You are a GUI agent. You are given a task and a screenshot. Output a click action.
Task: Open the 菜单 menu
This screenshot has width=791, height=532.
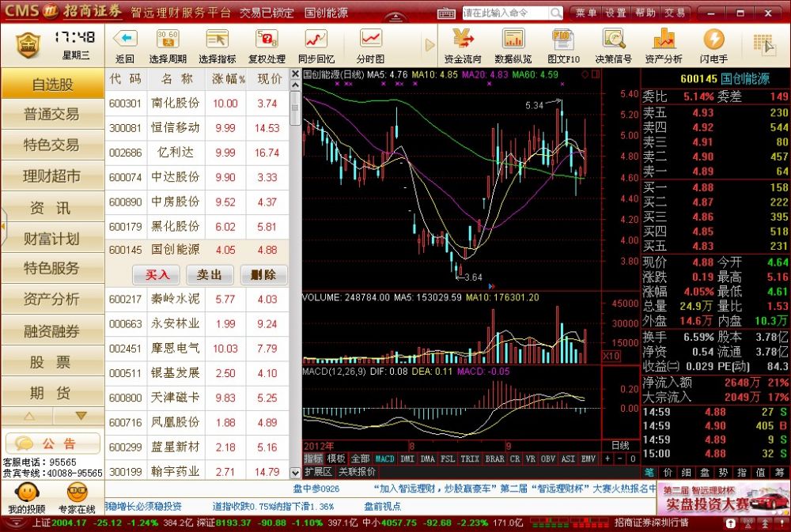(x=585, y=13)
